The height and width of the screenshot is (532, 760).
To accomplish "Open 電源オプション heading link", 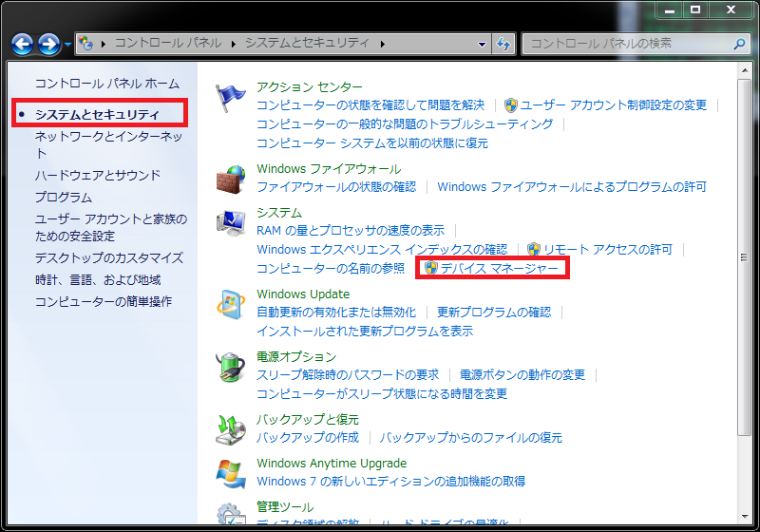I will pos(296,357).
